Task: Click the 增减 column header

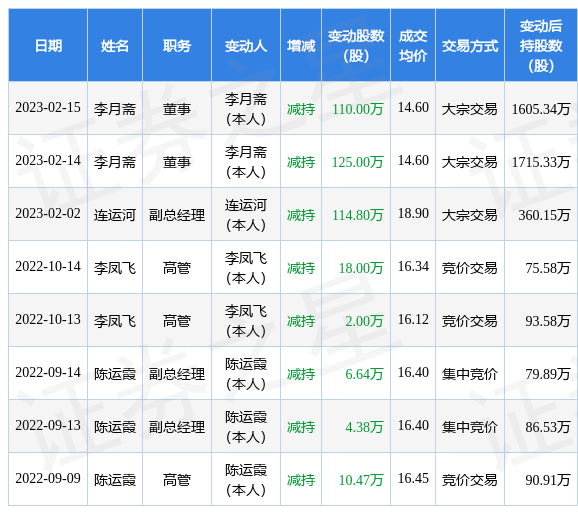Action: pyautogui.click(x=301, y=46)
